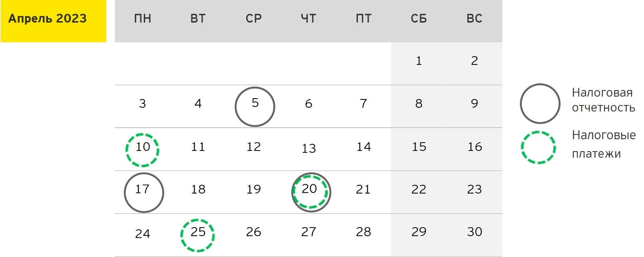Choose date 7 on Friday

(x=363, y=104)
